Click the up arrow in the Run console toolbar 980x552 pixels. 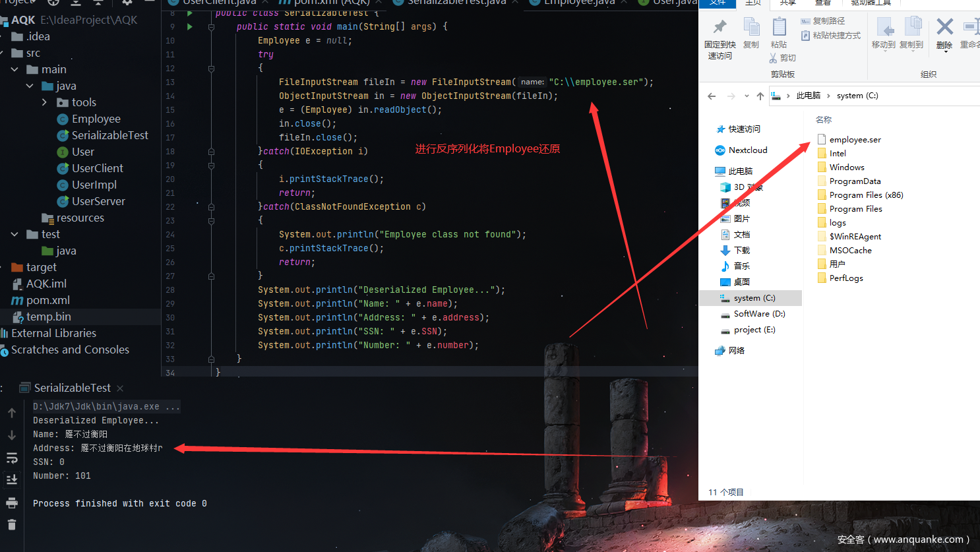(12, 413)
